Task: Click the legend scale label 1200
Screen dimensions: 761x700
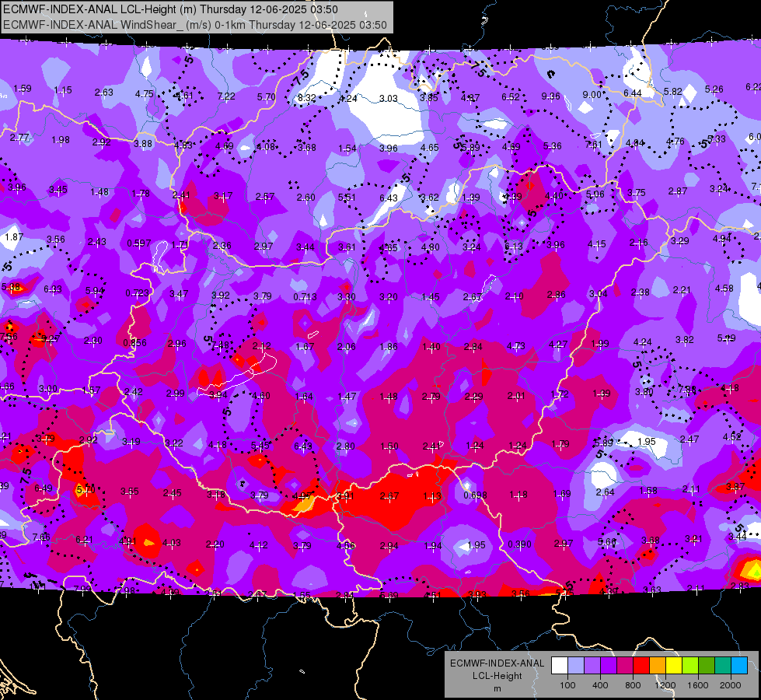Action: 665,685
